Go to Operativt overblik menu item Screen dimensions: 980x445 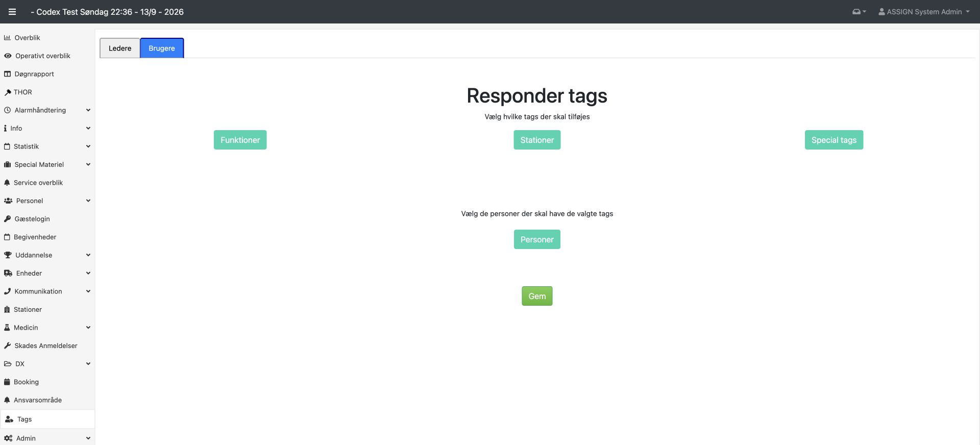point(47,56)
